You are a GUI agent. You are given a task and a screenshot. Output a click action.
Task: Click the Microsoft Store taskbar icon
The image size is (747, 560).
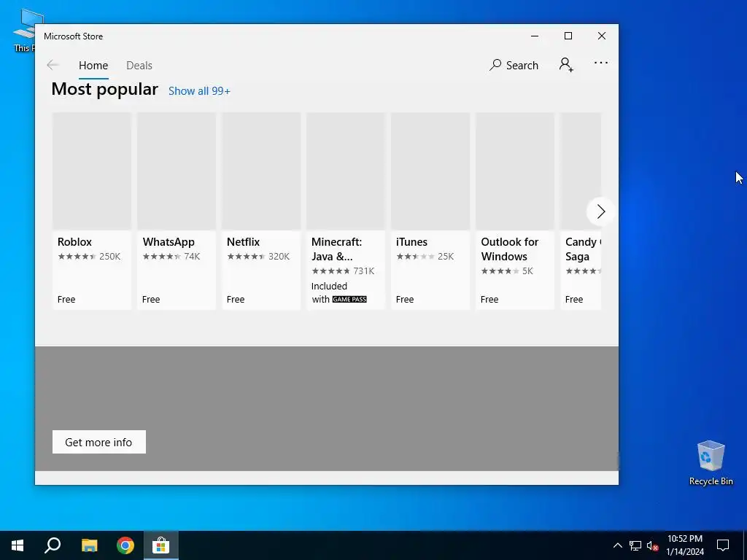161,545
